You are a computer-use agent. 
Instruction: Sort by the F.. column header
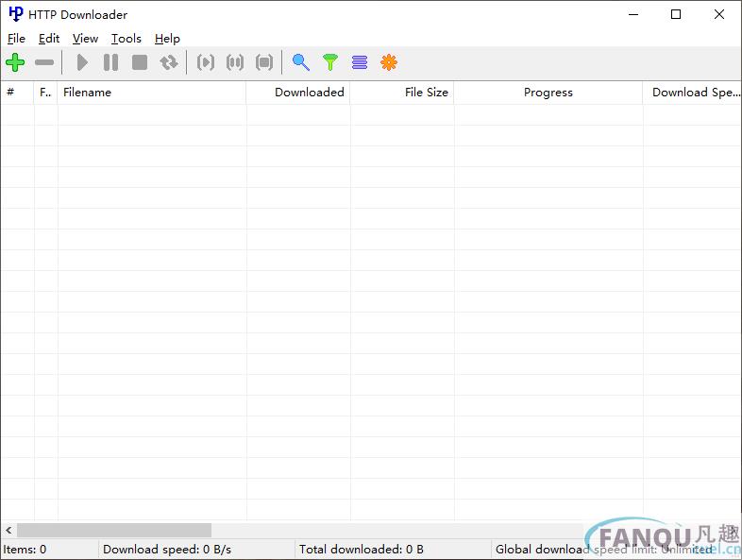click(x=45, y=93)
